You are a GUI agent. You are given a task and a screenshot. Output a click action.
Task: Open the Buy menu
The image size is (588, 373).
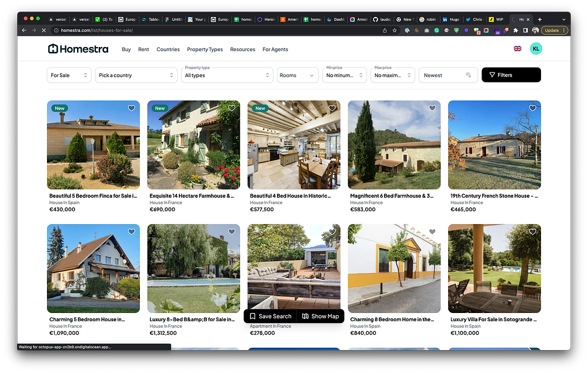tap(126, 49)
